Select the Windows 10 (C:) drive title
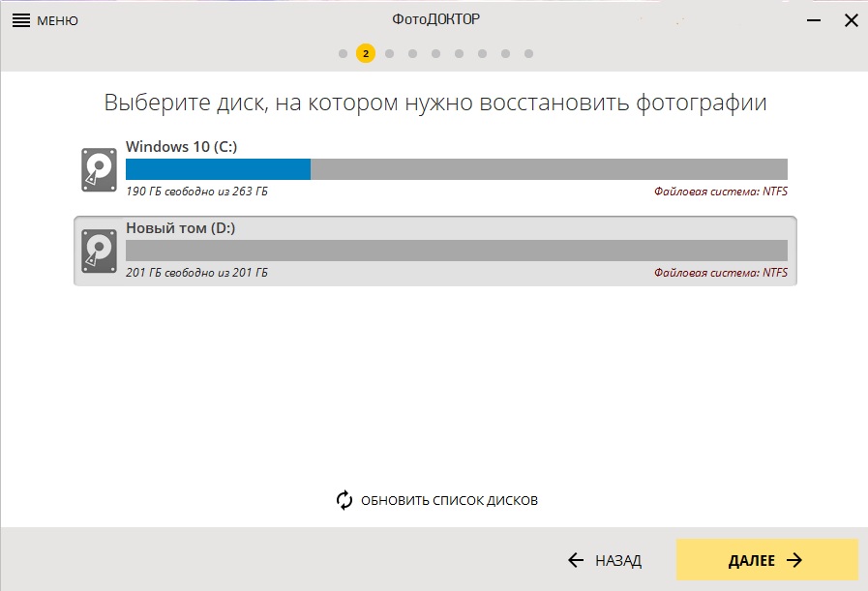 point(182,147)
